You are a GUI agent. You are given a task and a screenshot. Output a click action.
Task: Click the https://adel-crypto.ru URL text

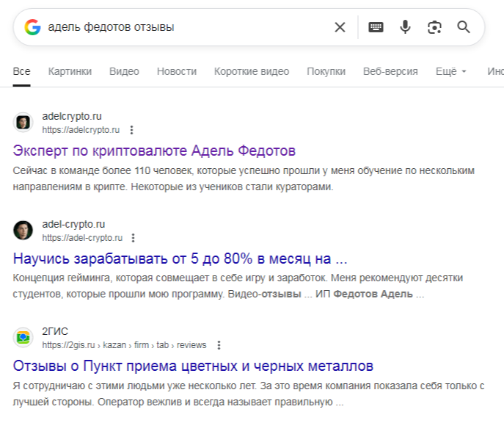point(82,238)
